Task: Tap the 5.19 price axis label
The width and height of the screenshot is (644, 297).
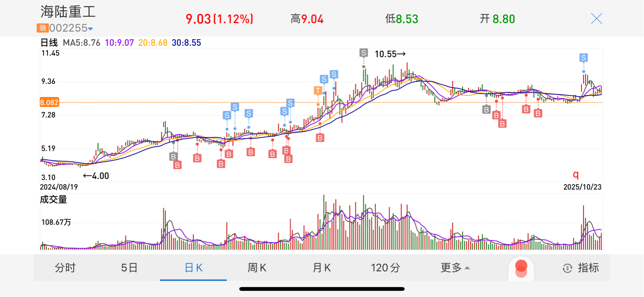Action: tap(48, 148)
